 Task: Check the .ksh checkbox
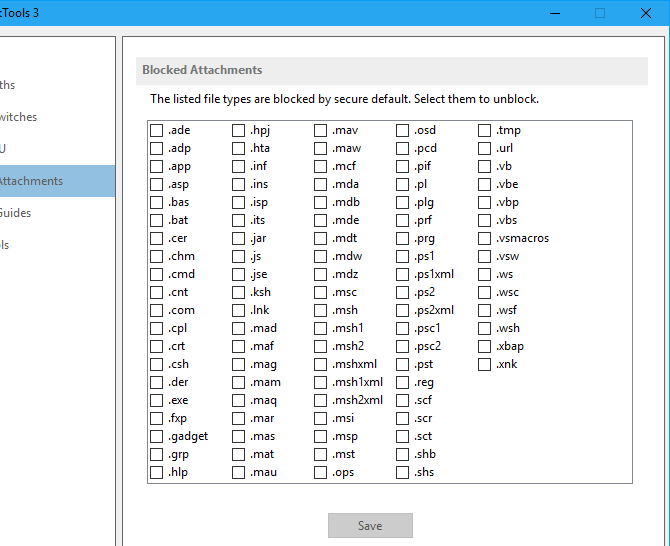click(x=238, y=292)
